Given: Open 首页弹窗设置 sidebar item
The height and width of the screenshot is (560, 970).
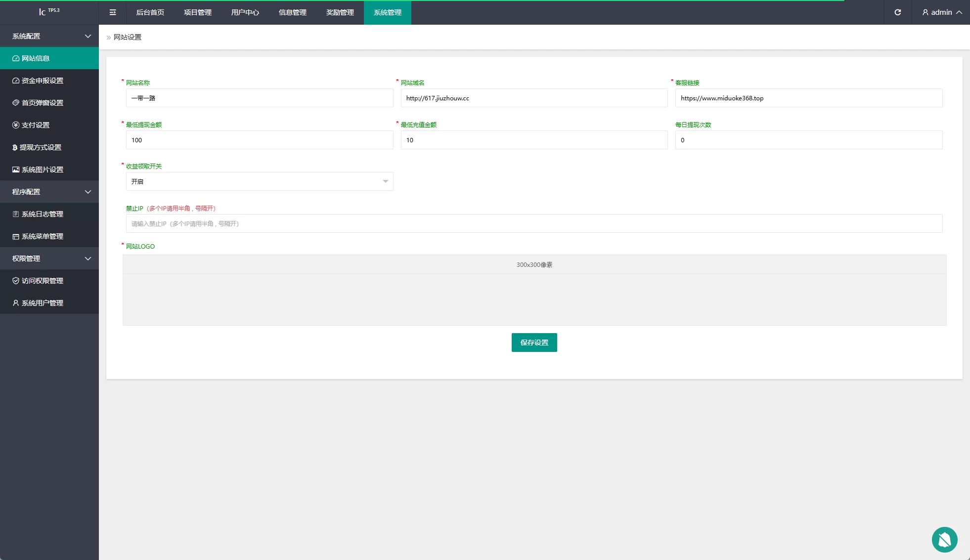Looking at the screenshot, I should pos(43,103).
